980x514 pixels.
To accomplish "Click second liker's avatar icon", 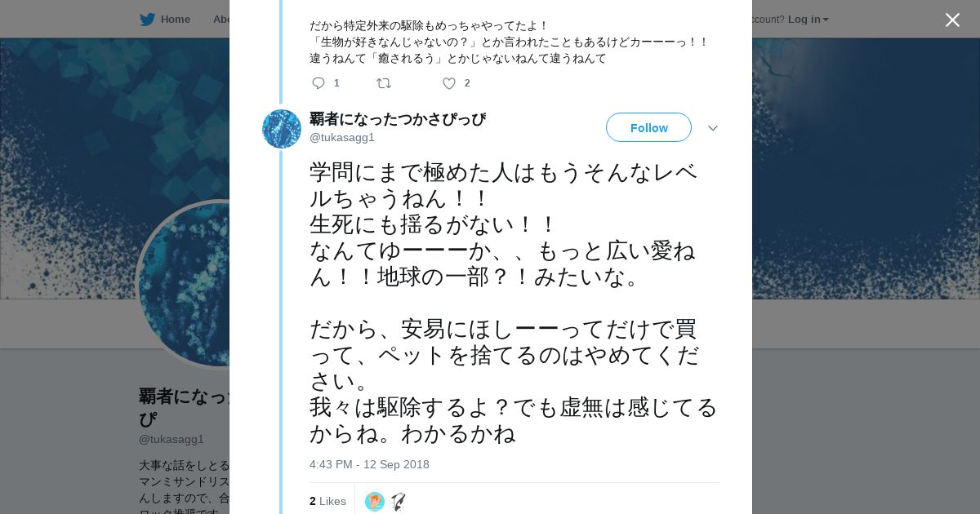I will point(398,501).
